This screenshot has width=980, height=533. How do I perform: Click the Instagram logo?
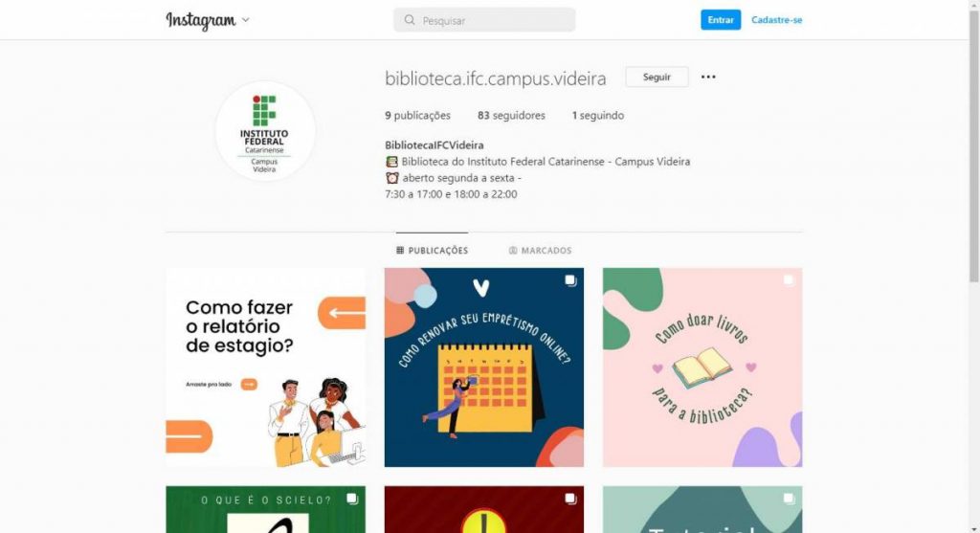[x=201, y=20]
